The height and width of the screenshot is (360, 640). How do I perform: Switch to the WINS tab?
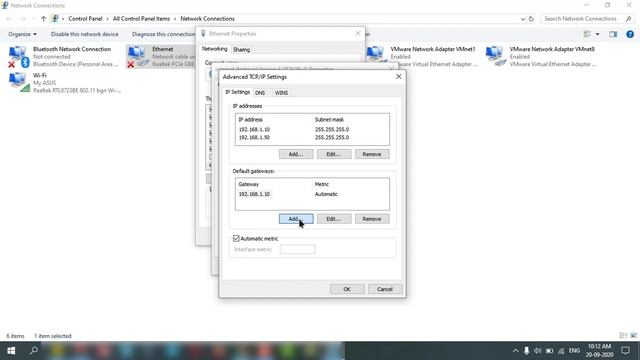tap(281, 93)
